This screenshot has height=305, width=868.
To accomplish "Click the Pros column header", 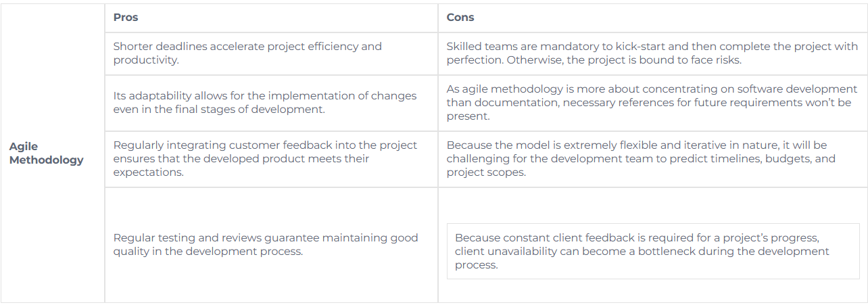I will [x=126, y=18].
